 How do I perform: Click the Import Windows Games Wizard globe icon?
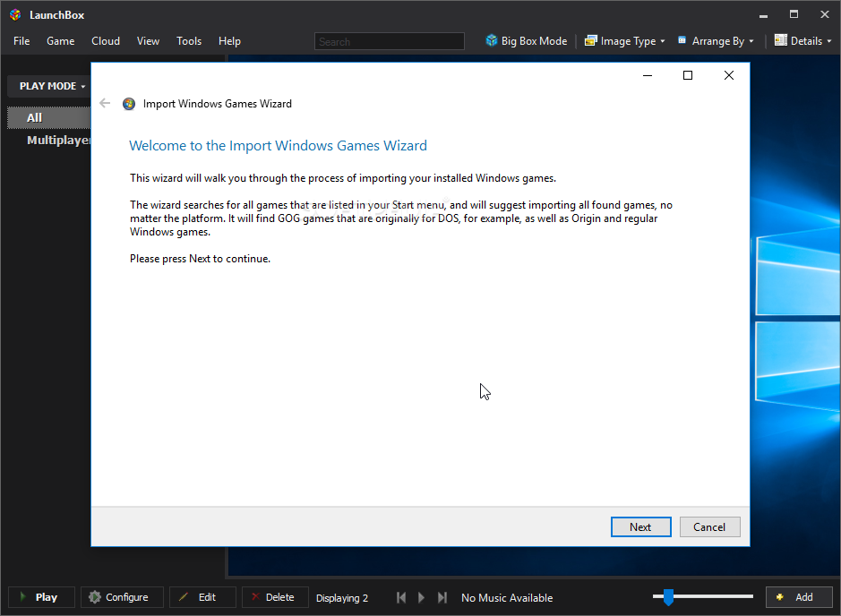point(129,104)
